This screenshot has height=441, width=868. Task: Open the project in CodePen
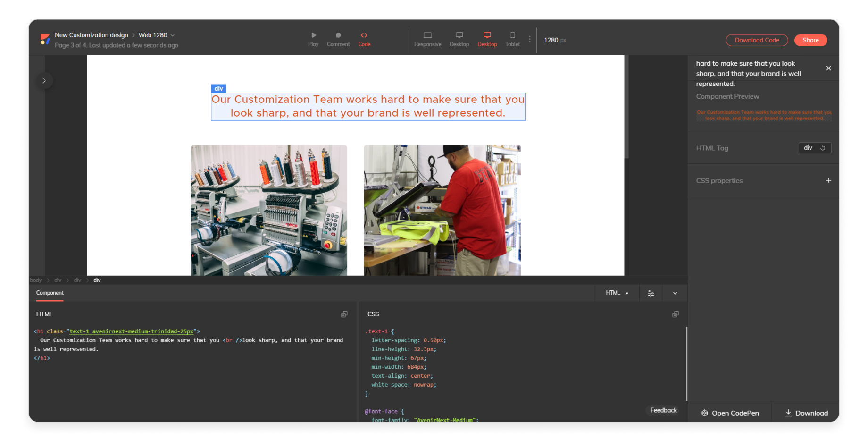point(730,413)
